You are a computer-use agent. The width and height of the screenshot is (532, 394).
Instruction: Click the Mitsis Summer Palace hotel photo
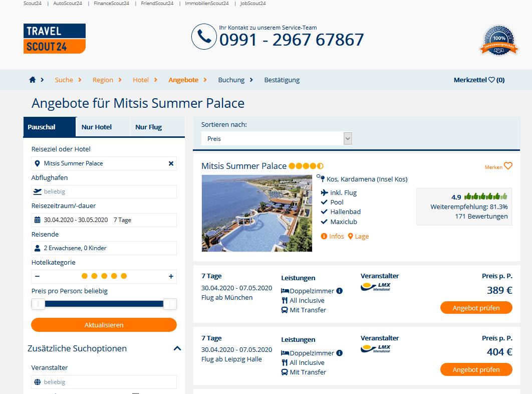click(x=257, y=214)
